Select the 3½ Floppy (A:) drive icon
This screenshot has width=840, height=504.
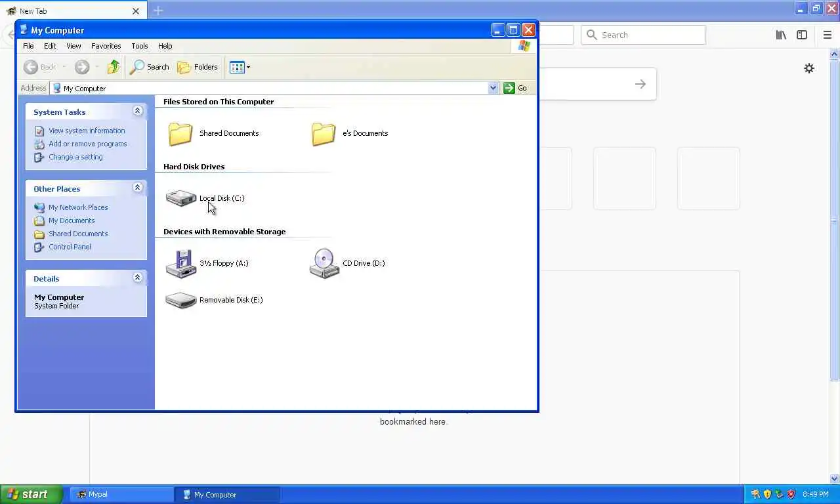[181, 263]
